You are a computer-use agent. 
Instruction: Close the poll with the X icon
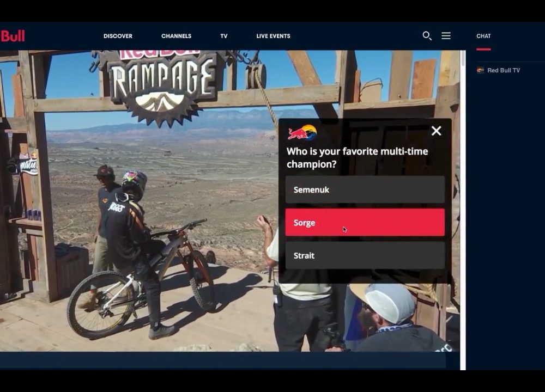click(436, 131)
